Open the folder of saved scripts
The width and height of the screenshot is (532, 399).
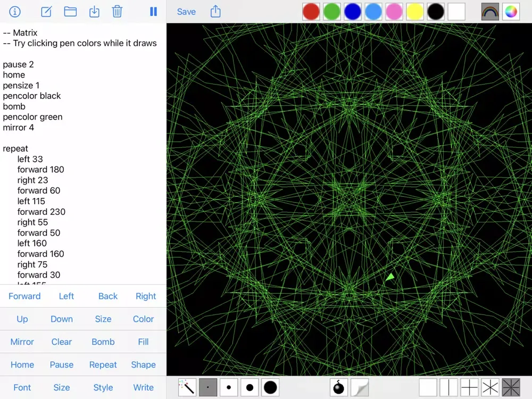pos(70,12)
